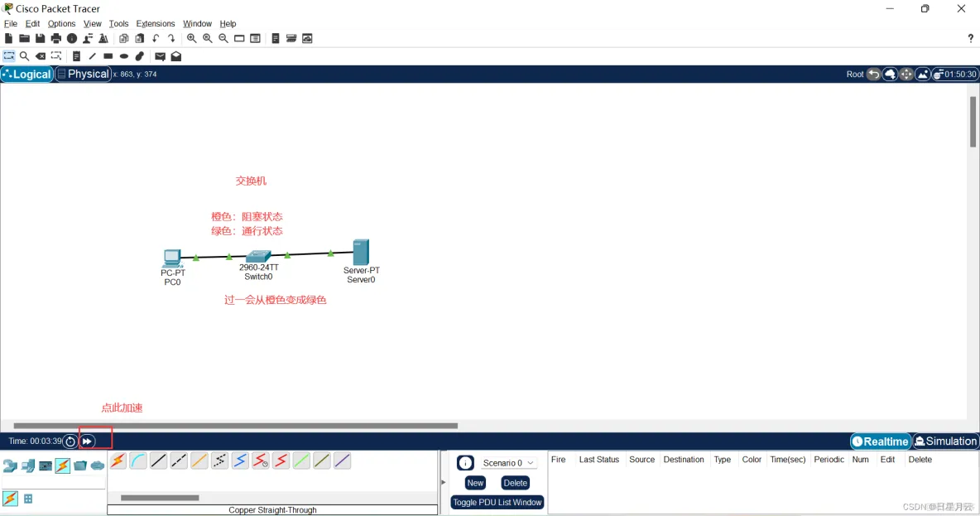Launch the Activity Wizard icon

click(x=88, y=39)
